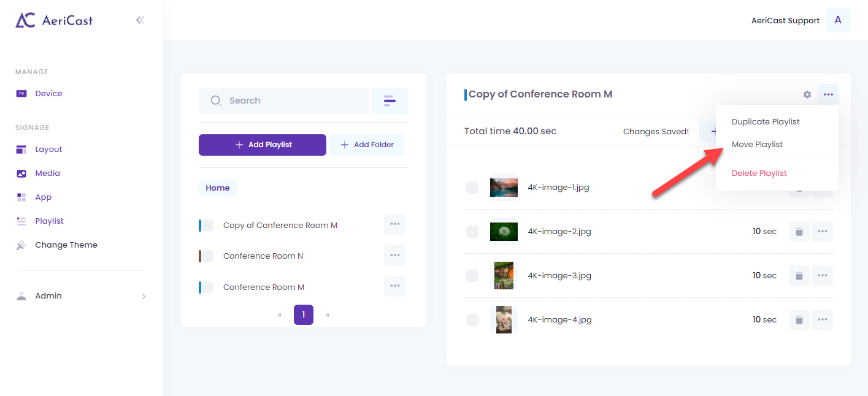Open more options for 4K-image-2.jpg
The image size is (868, 396).
point(823,232)
